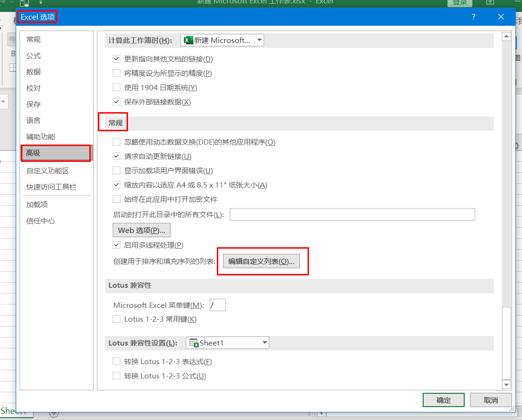Toggle 保存外部链接数据 checkbox
The width and height of the screenshot is (522, 420).
click(x=117, y=102)
